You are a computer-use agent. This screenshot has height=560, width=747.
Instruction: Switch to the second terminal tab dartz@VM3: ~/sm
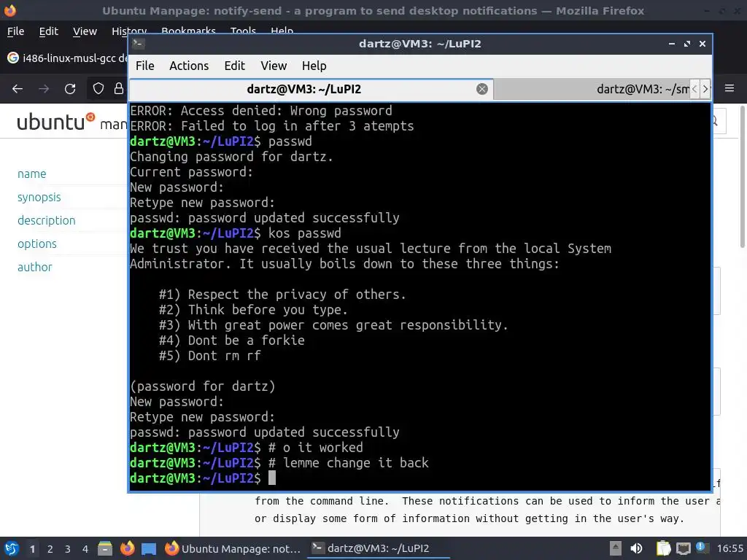[x=593, y=89]
